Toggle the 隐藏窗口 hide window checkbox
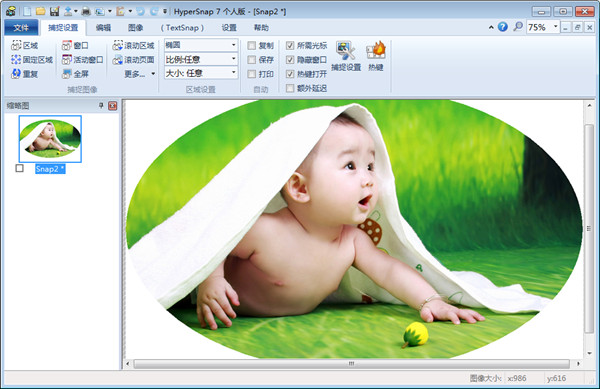The height and width of the screenshot is (389, 600). tap(290, 60)
